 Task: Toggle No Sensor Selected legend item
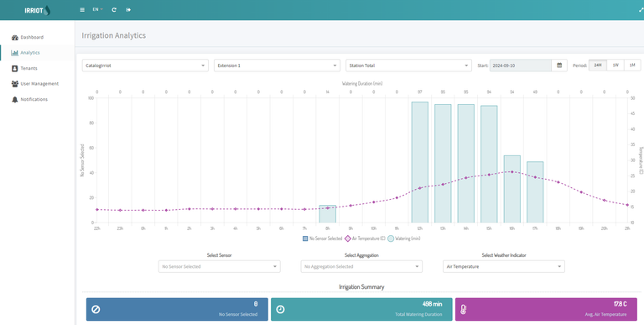point(322,239)
